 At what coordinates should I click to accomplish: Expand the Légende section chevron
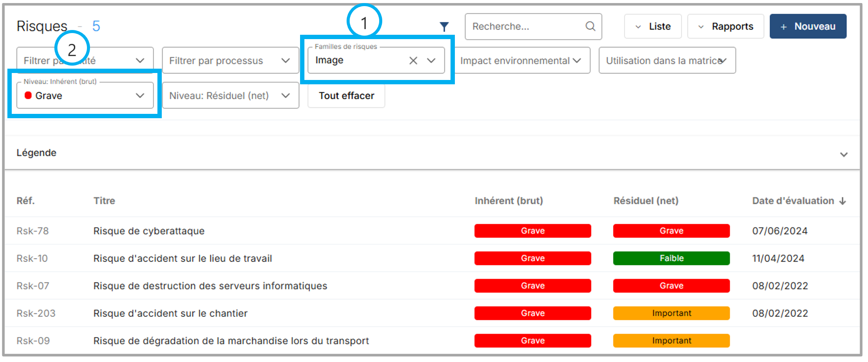click(x=844, y=154)
